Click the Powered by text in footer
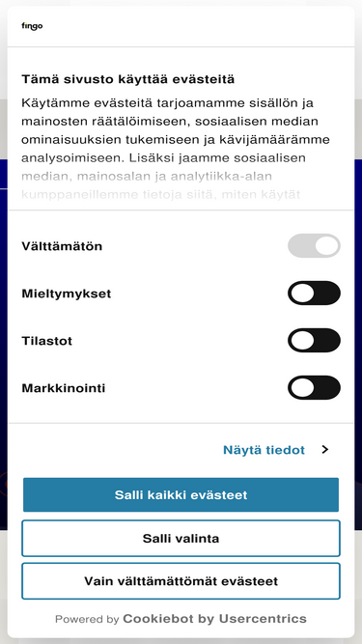This screenshot has width=362, height=644. (87, 619)
